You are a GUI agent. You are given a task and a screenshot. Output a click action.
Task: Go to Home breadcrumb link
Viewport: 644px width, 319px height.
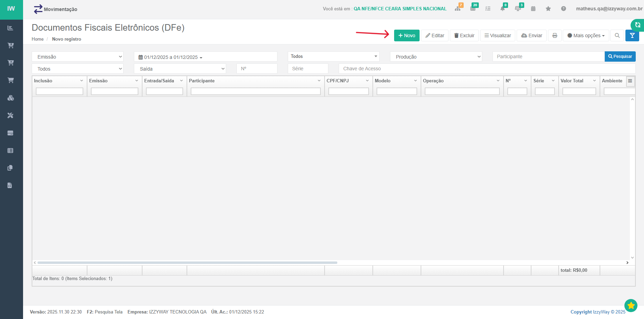click(38, 39)
